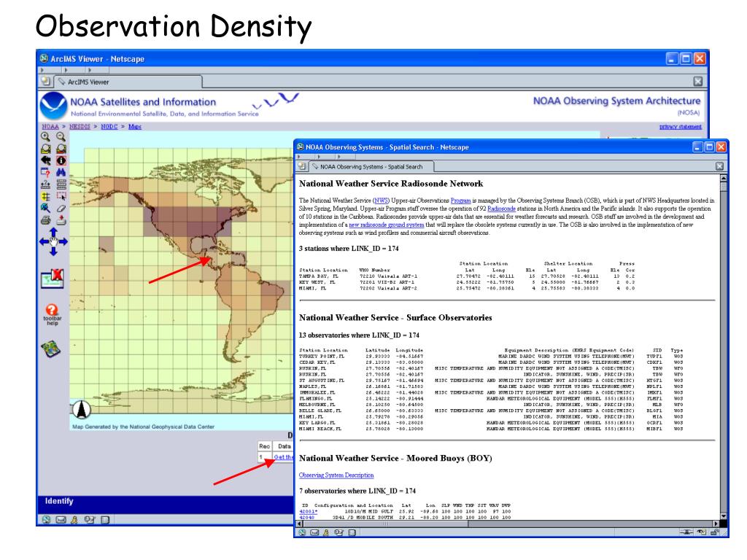Open new tab in ArcIMS window
Viewport: 747px width, 560px height.
point(46,82)
